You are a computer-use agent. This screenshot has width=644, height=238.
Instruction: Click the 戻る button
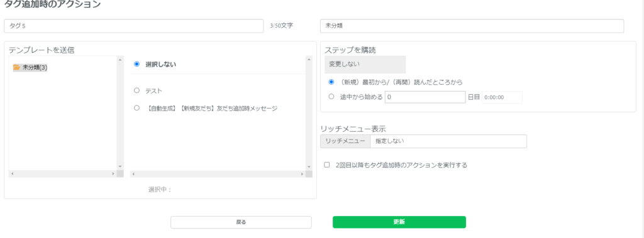click(241, 222)
